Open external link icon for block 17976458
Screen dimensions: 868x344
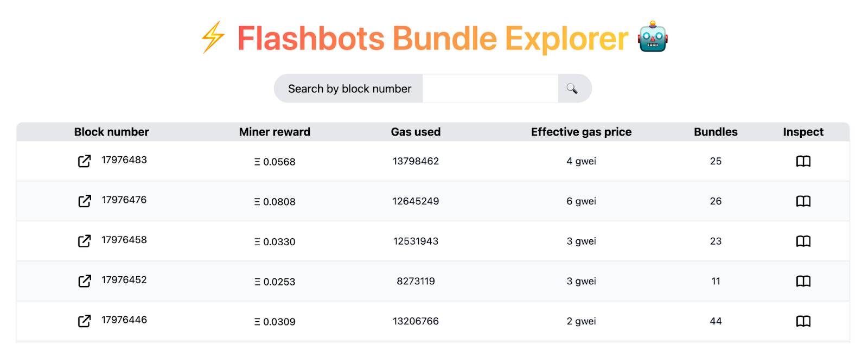[85, 241]
